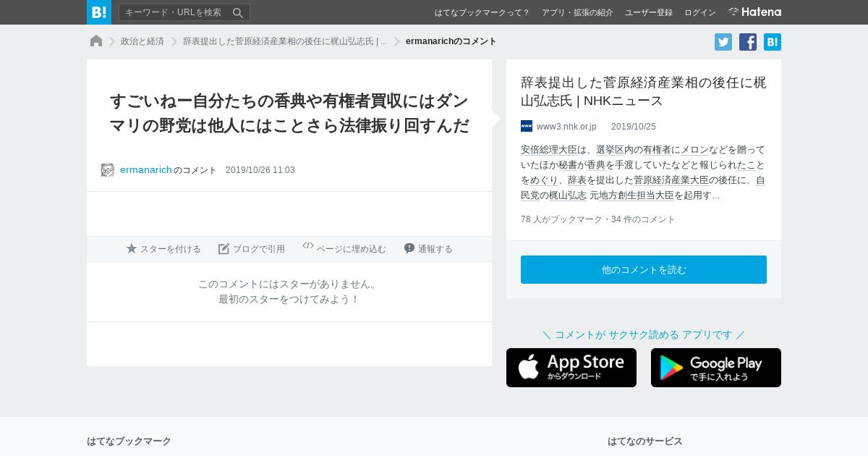Click the star icon スターを付ける
The width and height of the screenshot is (868, 456).
point(132,248)
